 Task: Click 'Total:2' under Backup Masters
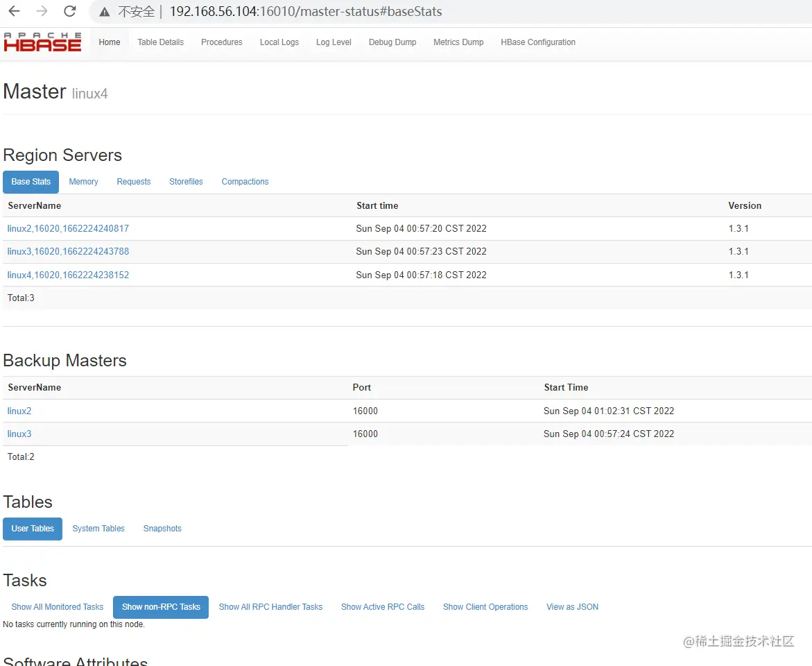coord(21,456)
